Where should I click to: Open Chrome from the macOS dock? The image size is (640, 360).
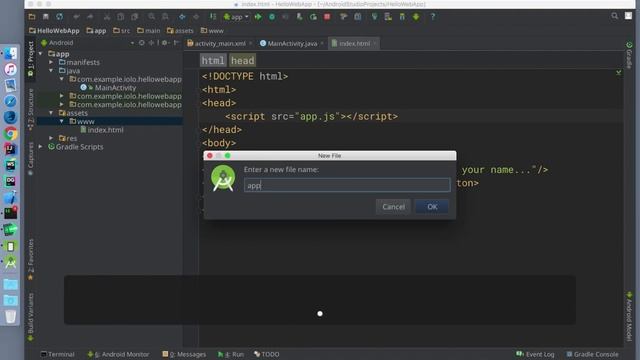pyautogui.click(x=11, y=133)
